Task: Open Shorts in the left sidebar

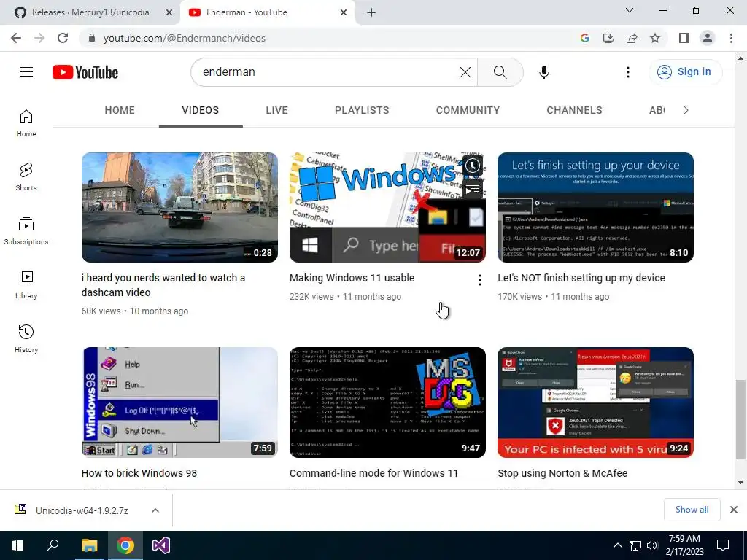Action: [26, 176]
